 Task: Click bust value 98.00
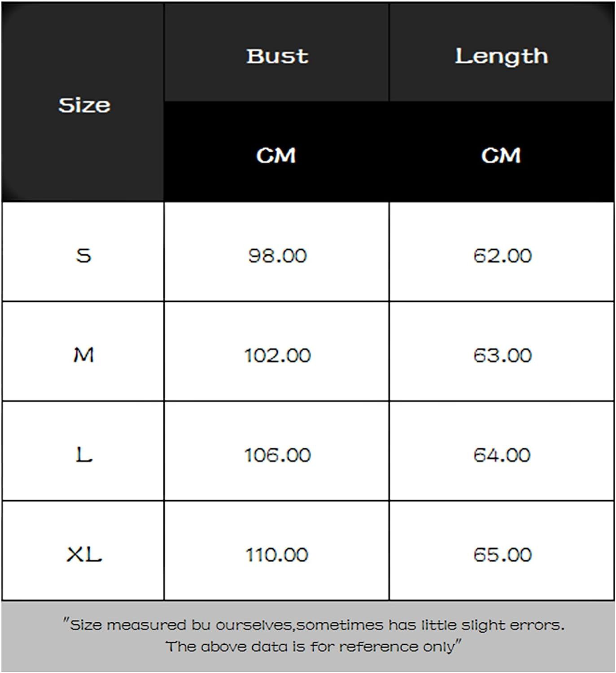tap(277, 256)
